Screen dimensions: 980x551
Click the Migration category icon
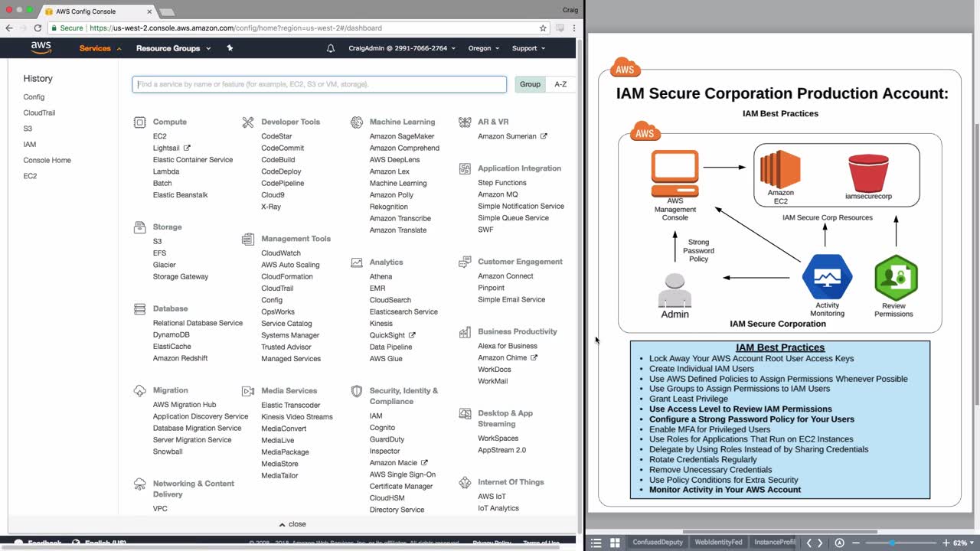click(x=139, y=390)
